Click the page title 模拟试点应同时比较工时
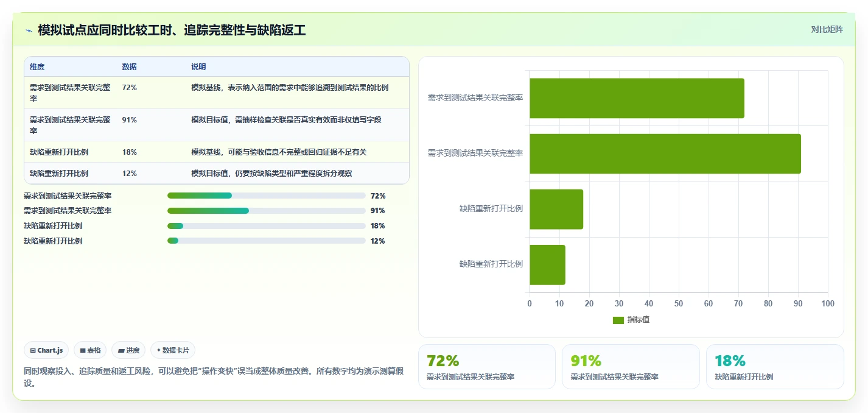 coord(172,30)
